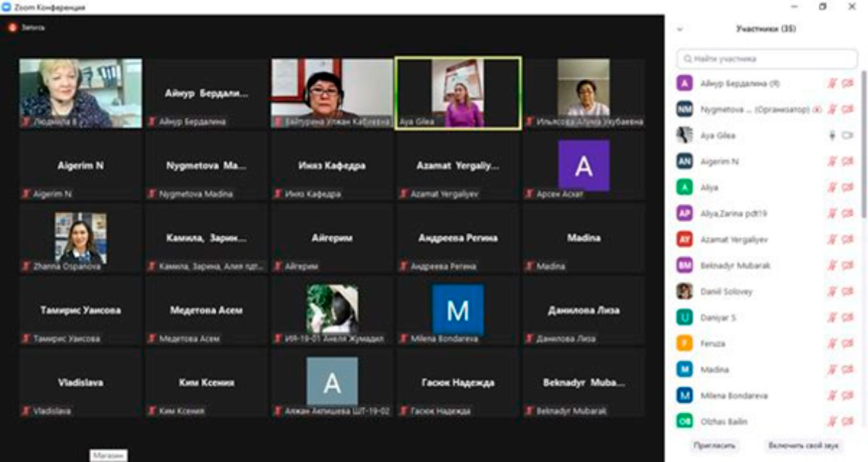Select Milena Bondareva entry in participants list
Image resolution: width=868 pixels, height=462 pixels.
pyautogui.click(x=734, y=395)
